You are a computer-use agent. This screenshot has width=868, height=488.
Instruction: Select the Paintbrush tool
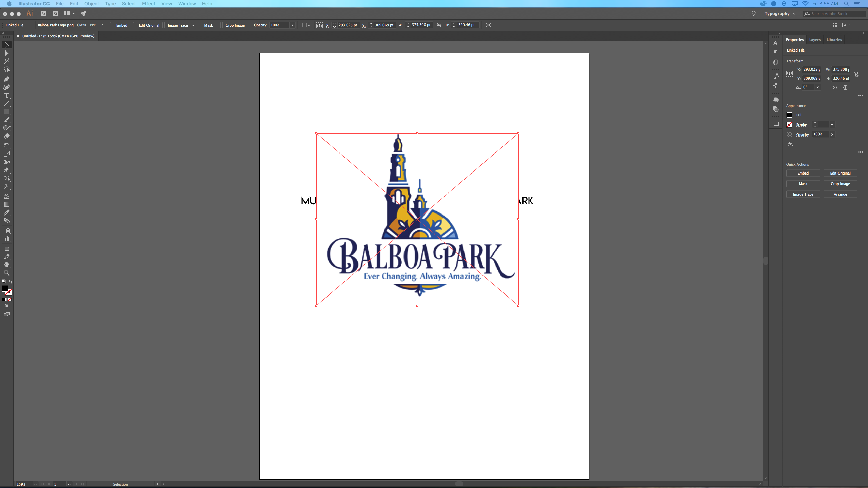(7, 120)
